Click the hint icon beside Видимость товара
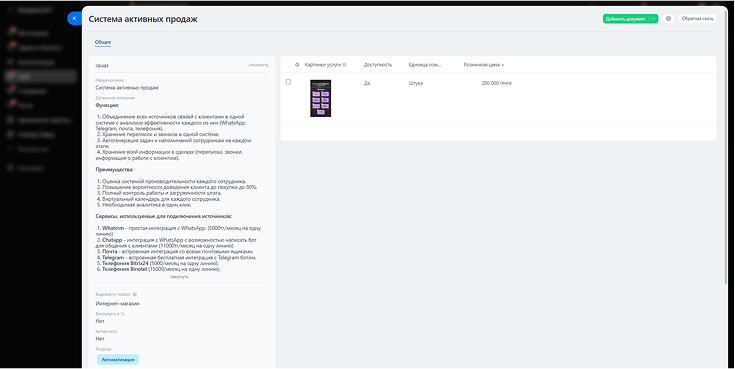Screen dimensions: 735x369 [x=135, y=294]
